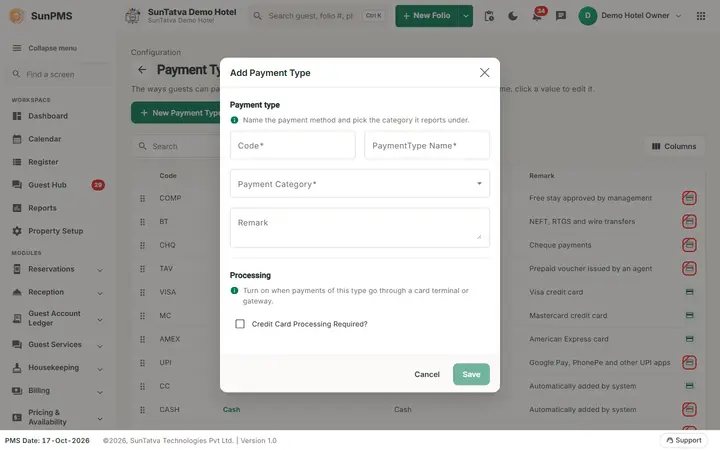Click the AMEX row drag handle
The width and height of the screenshot is (720, 450).
pos(142,339)
